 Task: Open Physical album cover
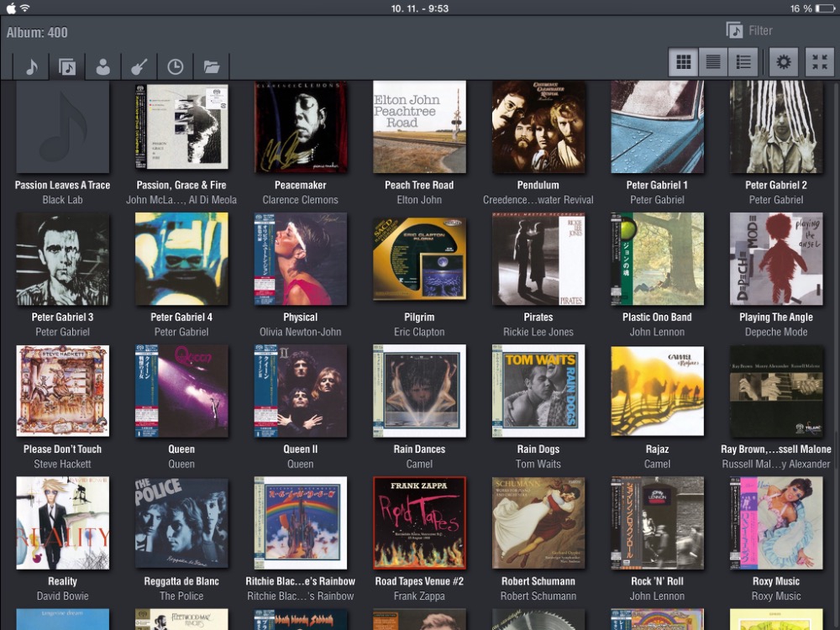(x=301, y=259)
